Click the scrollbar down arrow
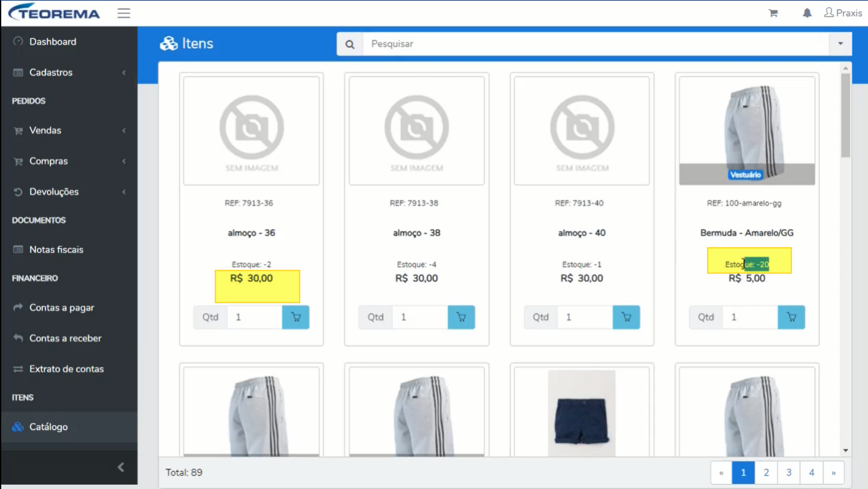The width and height of the screenshot is (868, 489). [846, 451]
